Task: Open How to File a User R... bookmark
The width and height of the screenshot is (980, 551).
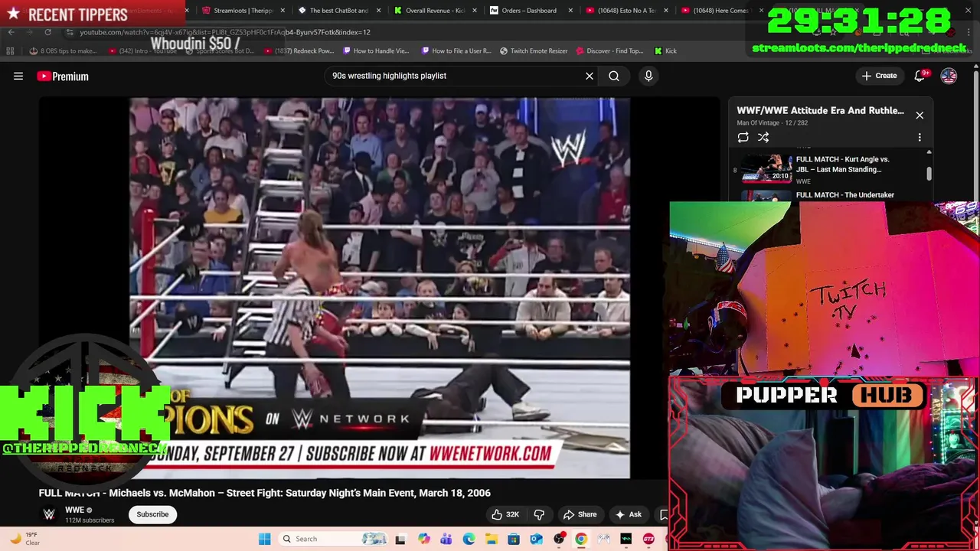Action: tap(456, 51)
